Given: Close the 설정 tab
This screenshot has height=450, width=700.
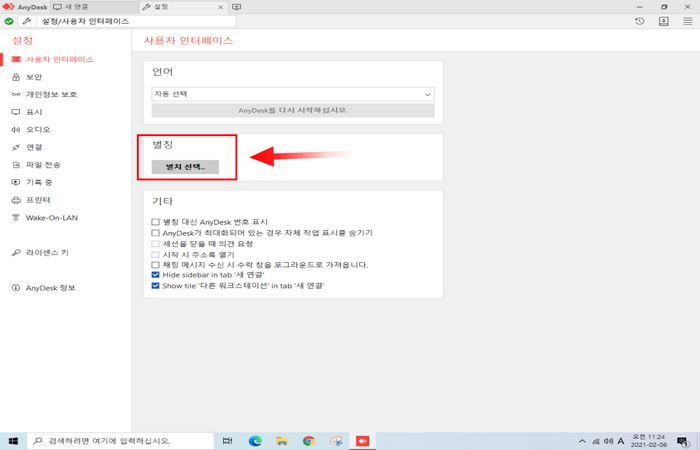Looking at the screenshot, I should coord(221,7).
